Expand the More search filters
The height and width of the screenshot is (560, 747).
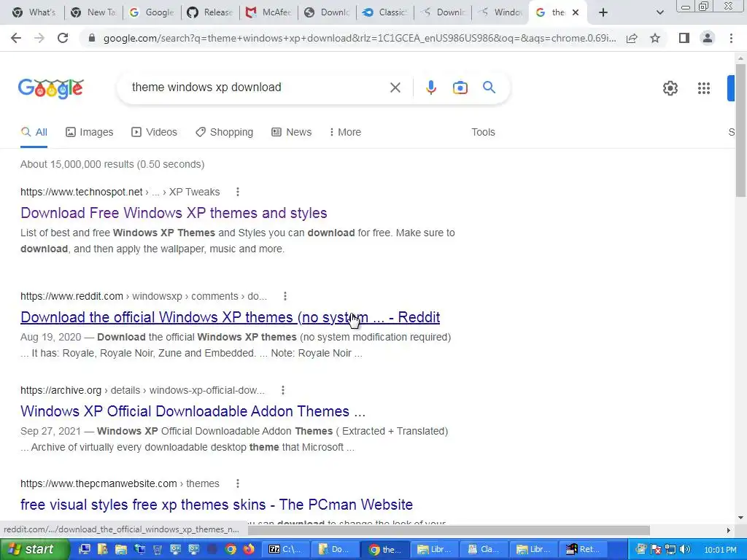click(345, 132)
